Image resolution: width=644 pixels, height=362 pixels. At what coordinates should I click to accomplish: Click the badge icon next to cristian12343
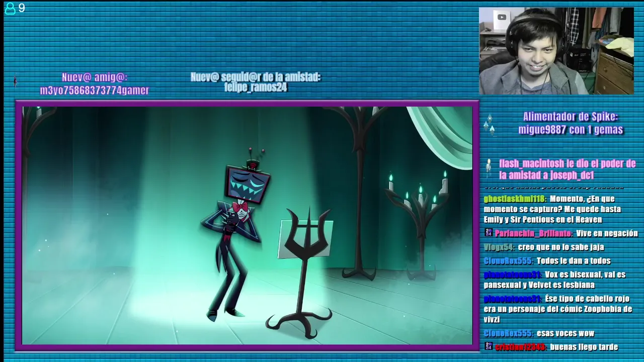(489, 346)
